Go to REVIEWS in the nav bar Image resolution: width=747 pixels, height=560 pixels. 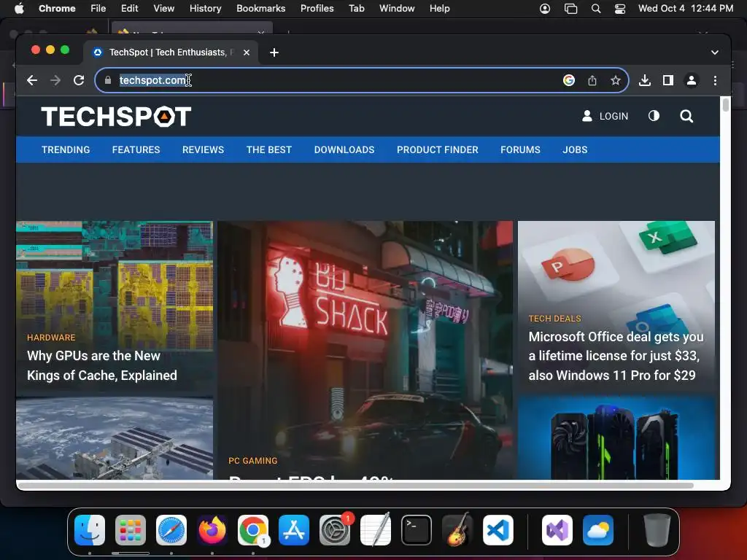[203, 149]
